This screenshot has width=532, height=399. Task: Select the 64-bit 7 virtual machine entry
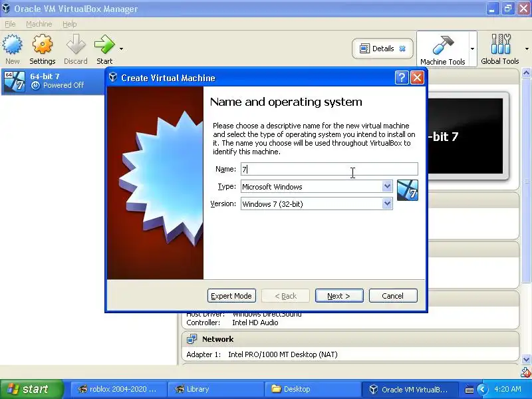coord(53,81)
